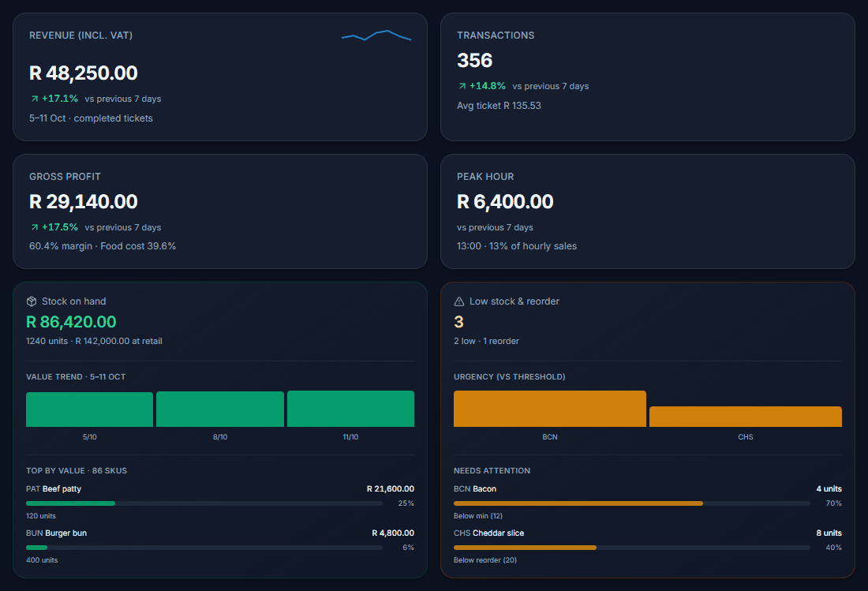Click '60.4% margin · Food cost 39.6%'

pos(103,246)
